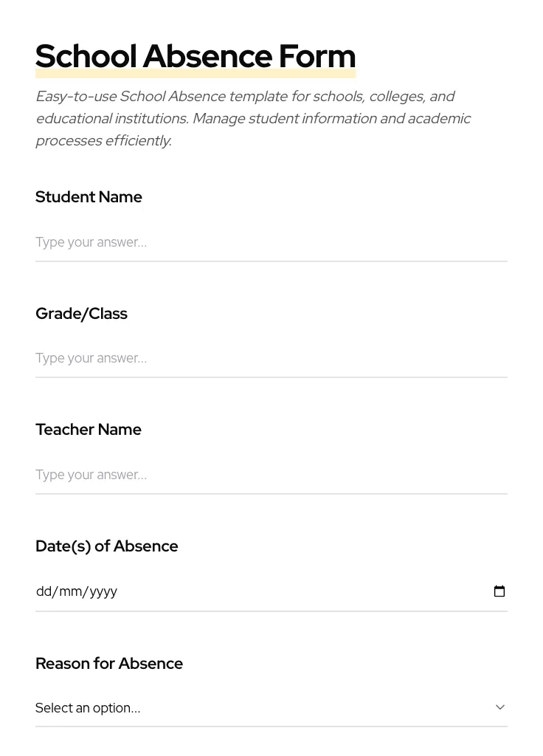
Task: Click the Teacher Name heading
Action: coord(88,429)
